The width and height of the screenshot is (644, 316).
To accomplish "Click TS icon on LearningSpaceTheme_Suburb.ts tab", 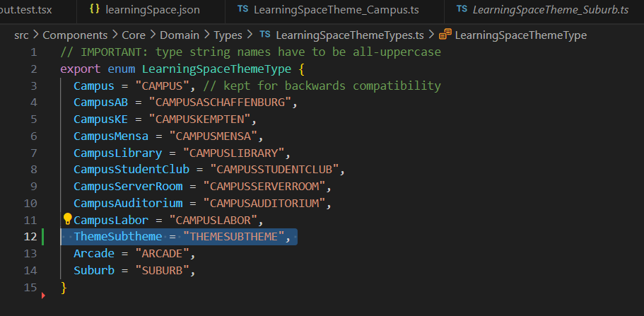I will [x=462, y=9].
